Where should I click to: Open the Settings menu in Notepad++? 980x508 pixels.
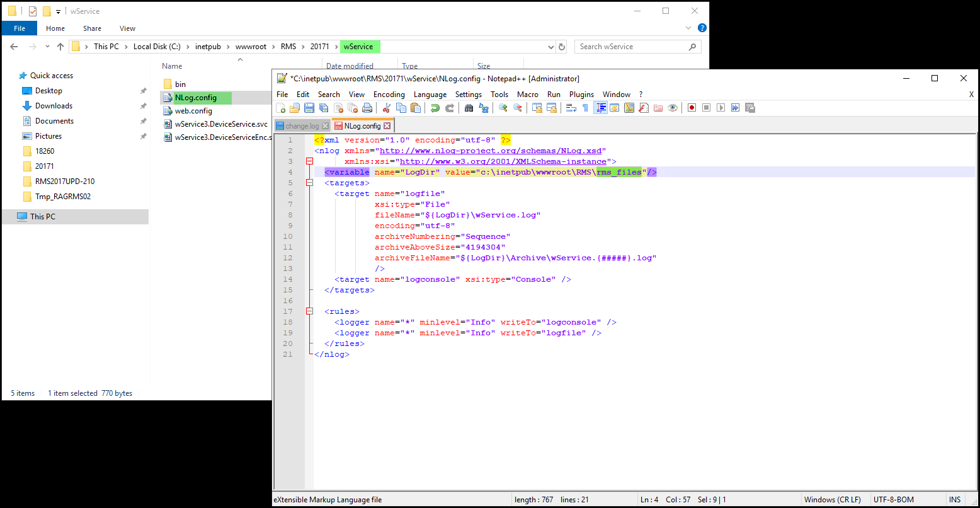(x=469, y=95)
